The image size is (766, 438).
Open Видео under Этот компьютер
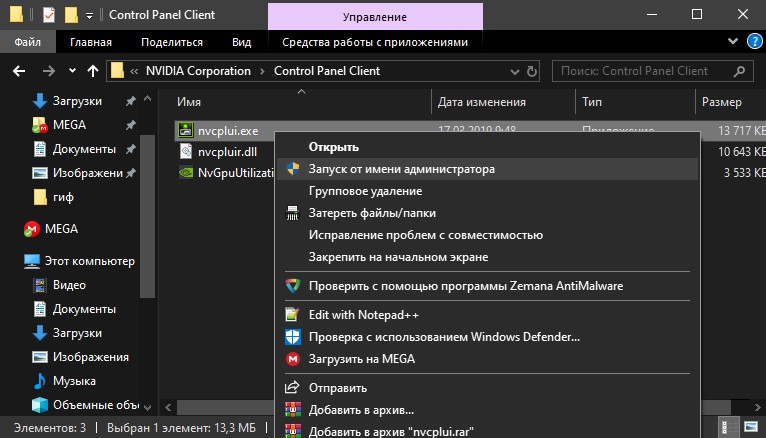69,285
